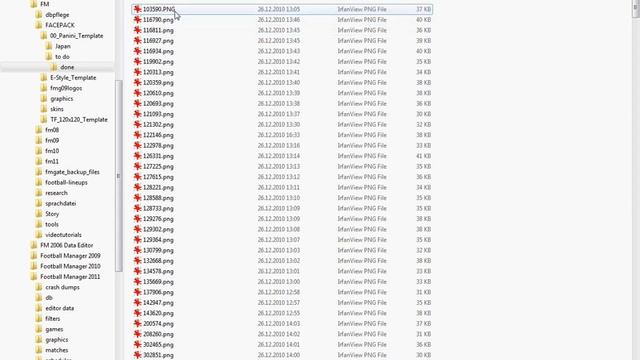The image size is (640, 360).
Task: Select the fmgate_backup_files folder
Action: click(x=72, y=172)
